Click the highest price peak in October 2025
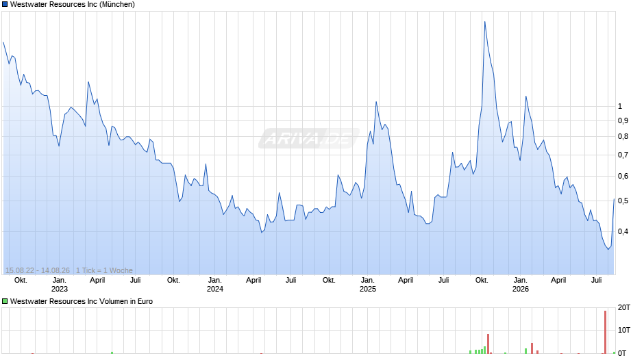Viewport: 644px width, 360px height. pyautogui.click(x=484, y=22)
